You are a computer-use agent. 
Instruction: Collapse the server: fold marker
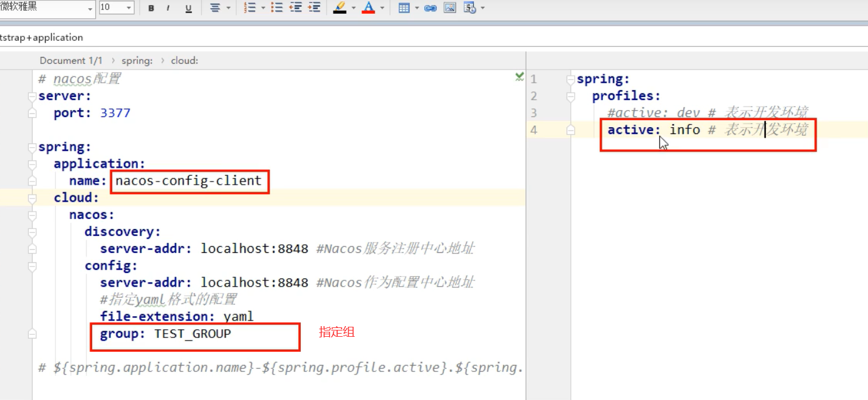[32, 96]
